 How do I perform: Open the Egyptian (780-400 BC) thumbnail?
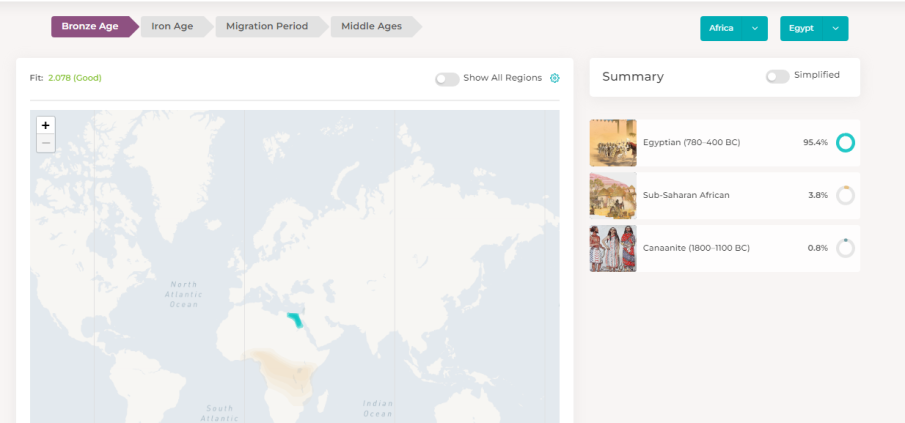[613, 143]
